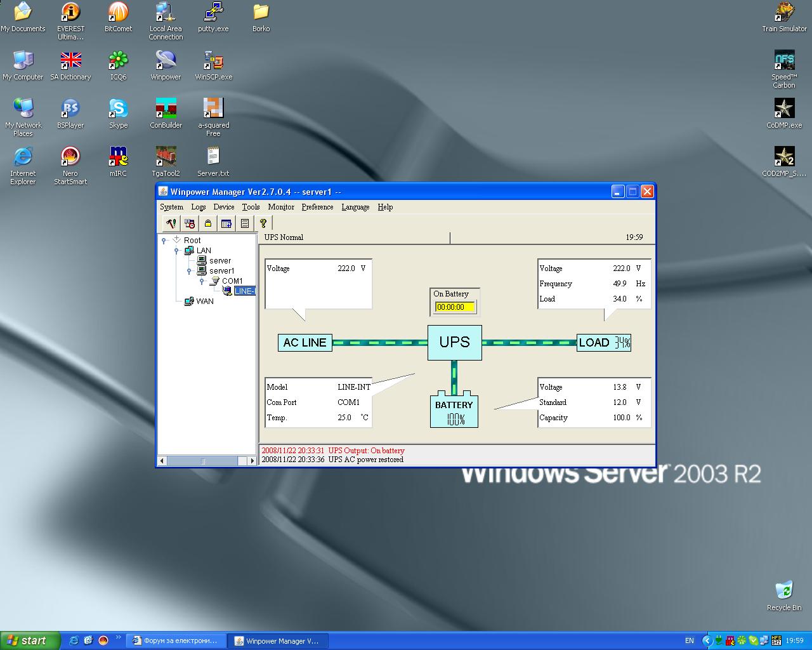Open the settings tool with hammer icon
812x650 pixels.
point(171,223)
